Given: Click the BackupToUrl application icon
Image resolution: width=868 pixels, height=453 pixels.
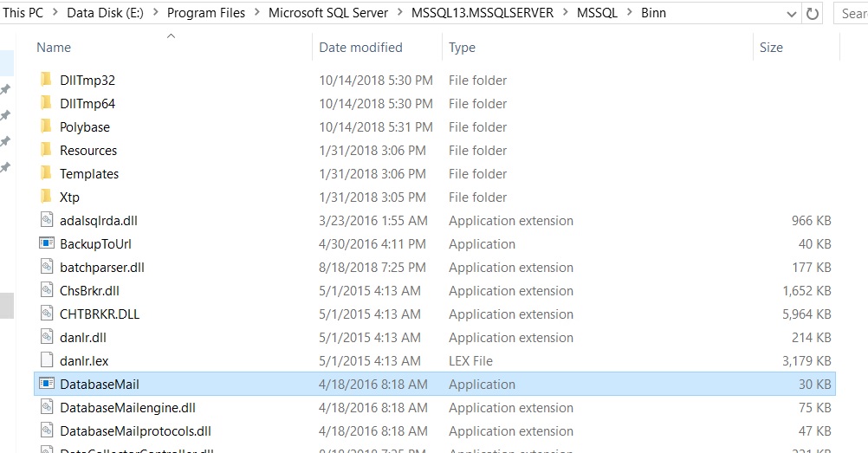Looking at the screenshot, I should [47, 244].
